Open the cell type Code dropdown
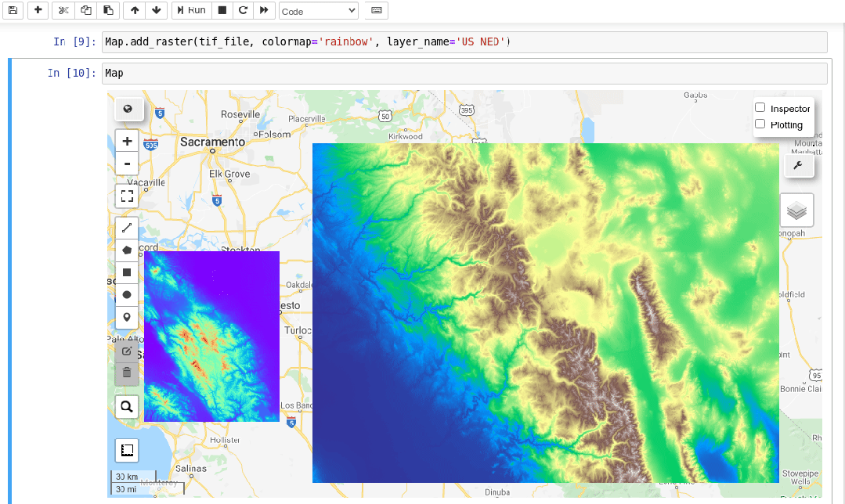This screenshot has height=504, width=845. (x=318, y=11)
